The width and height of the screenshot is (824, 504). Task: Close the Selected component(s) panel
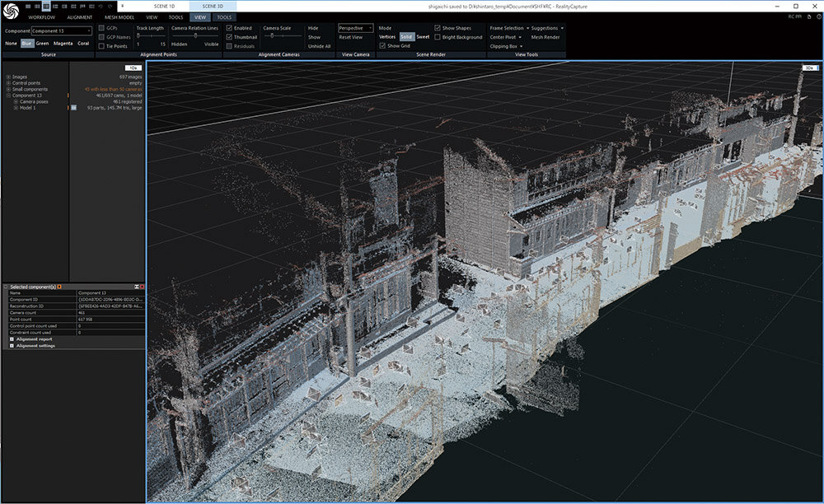142,287
